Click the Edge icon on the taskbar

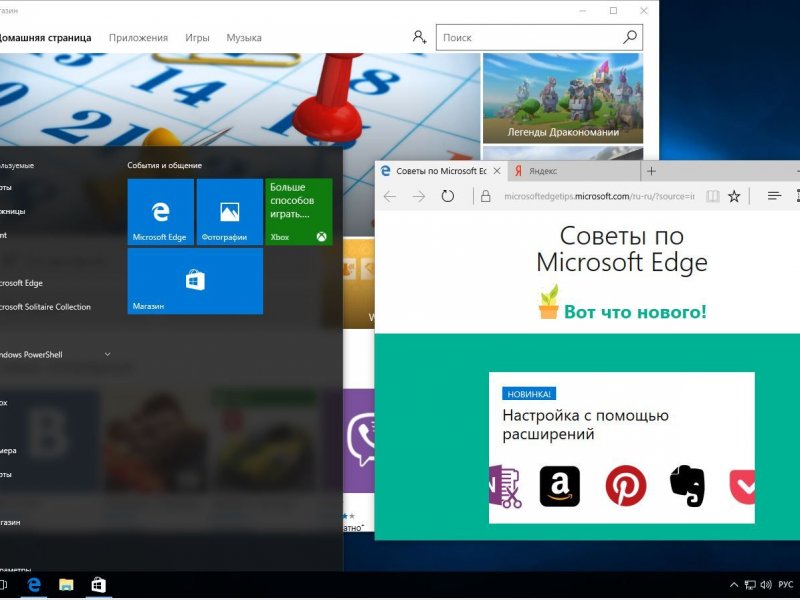click(34, 585)
